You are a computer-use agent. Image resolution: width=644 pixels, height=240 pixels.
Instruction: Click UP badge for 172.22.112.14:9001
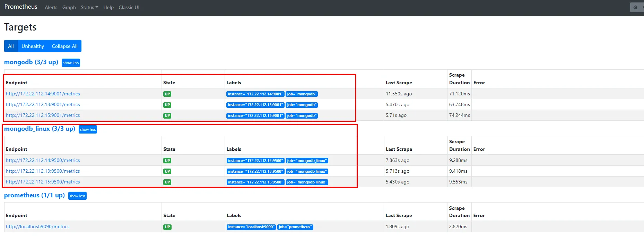point(167,94)
